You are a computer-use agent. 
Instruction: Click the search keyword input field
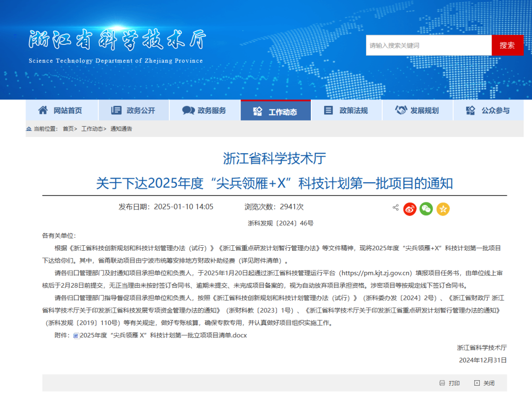tap(429, 45)
